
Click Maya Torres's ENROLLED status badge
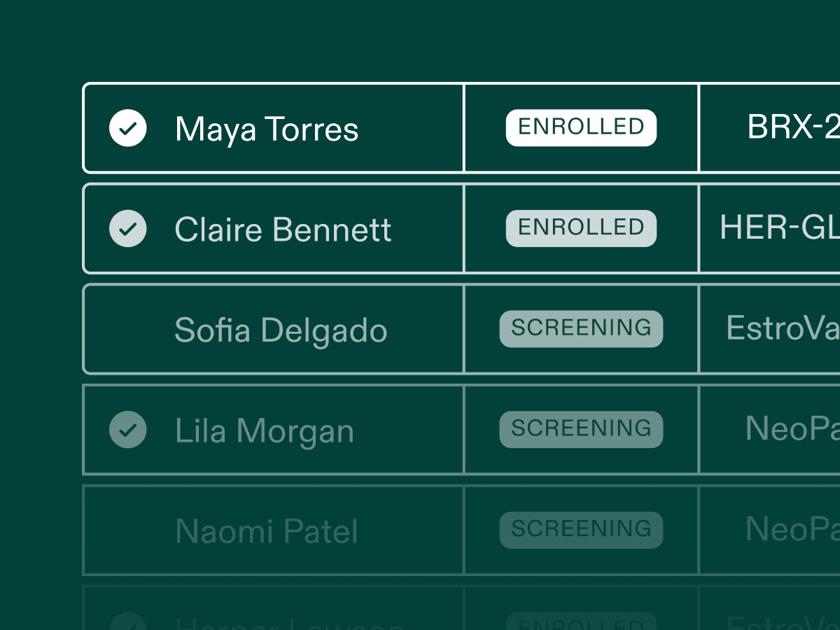tap(581, 127)
